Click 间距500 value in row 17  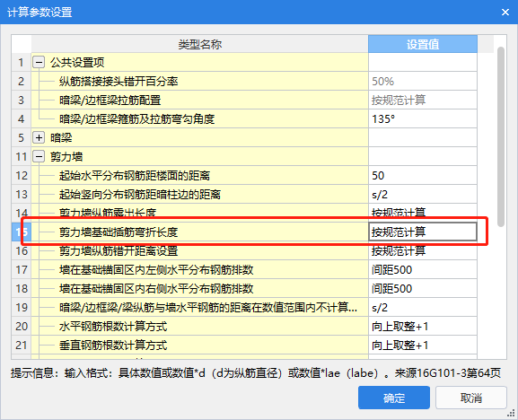pyautogui.click(x=423, y=270)
